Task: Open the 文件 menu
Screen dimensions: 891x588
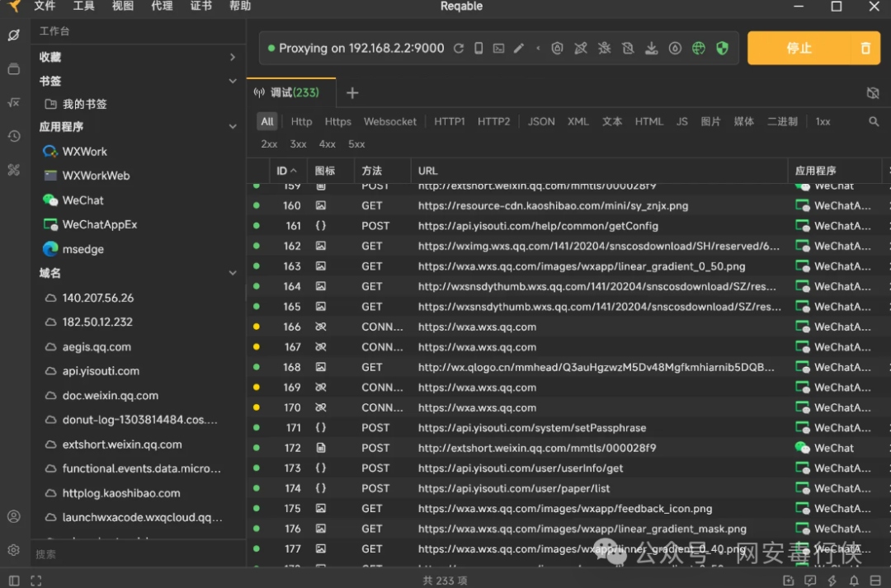Action: tap(45, 7)
